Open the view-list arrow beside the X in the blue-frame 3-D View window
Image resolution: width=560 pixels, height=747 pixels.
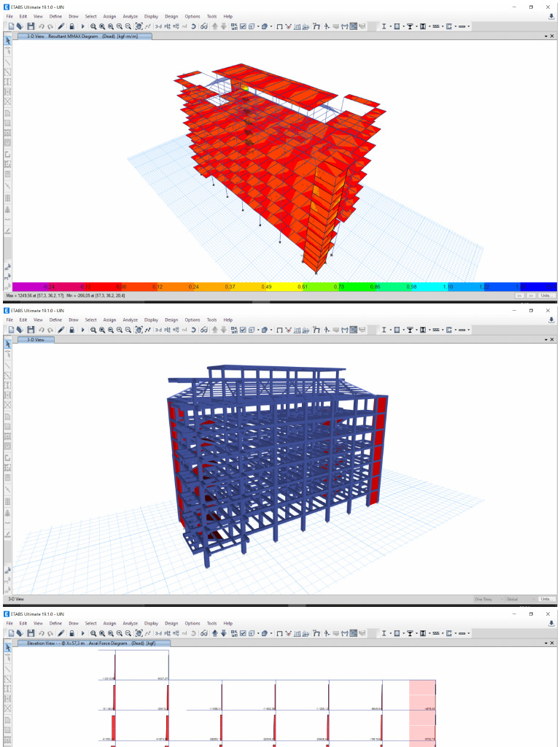[545, 340]
